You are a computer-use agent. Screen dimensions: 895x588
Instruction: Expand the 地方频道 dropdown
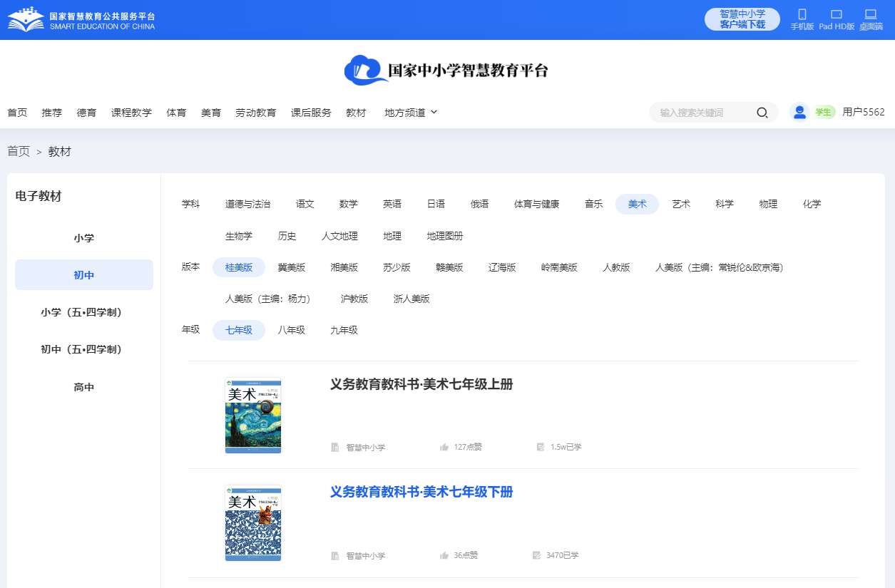[411, 113]
